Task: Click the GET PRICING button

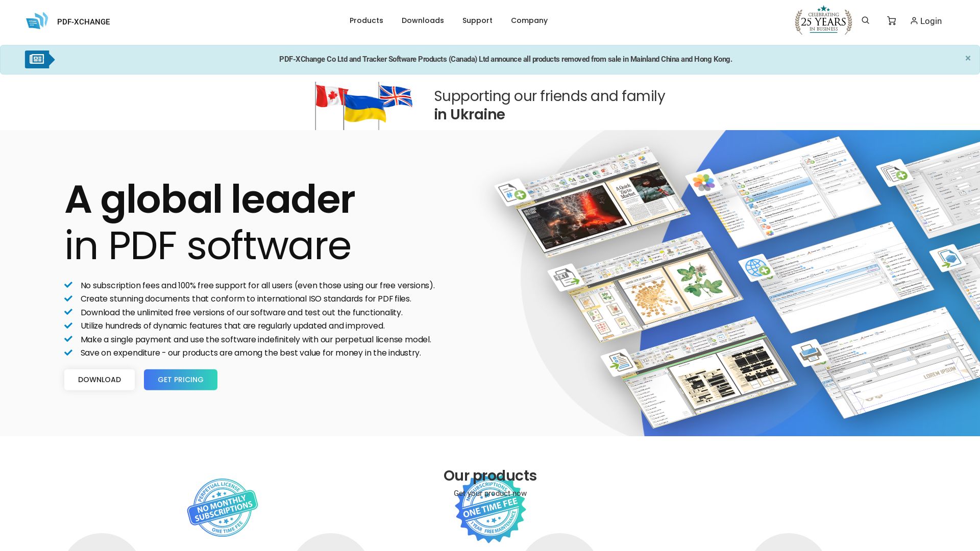Action: [180, 380]
